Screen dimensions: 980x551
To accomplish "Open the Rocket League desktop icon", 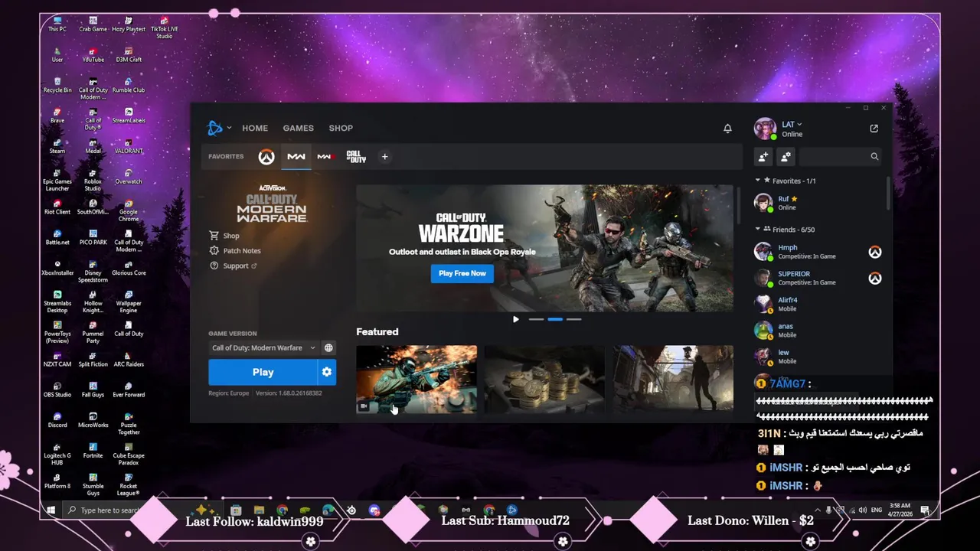I will (x=129, y=484).
